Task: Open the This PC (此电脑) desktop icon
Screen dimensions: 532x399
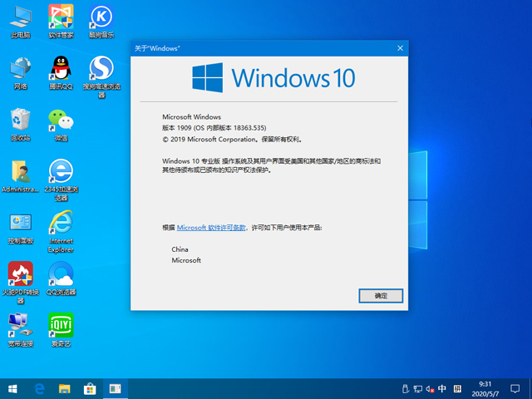Action: point(21,21)
